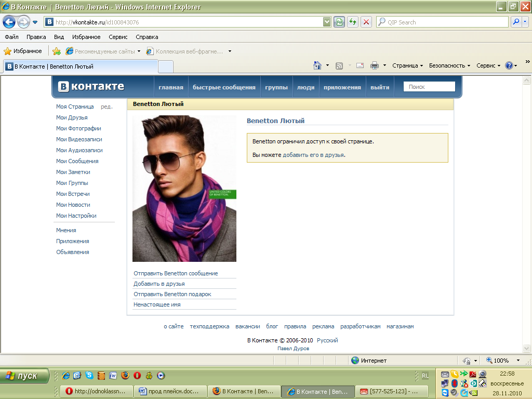532x399 pixels.
Task: Click the envelope tray icon
Action: click(445, 374)
